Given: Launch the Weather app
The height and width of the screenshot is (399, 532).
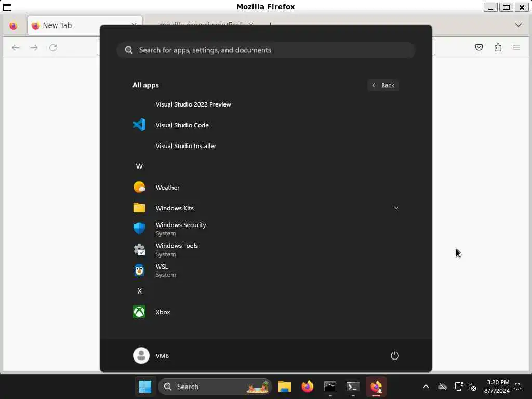Looking at the screenshot, I should pyautogui.click(x=265, y=187).
